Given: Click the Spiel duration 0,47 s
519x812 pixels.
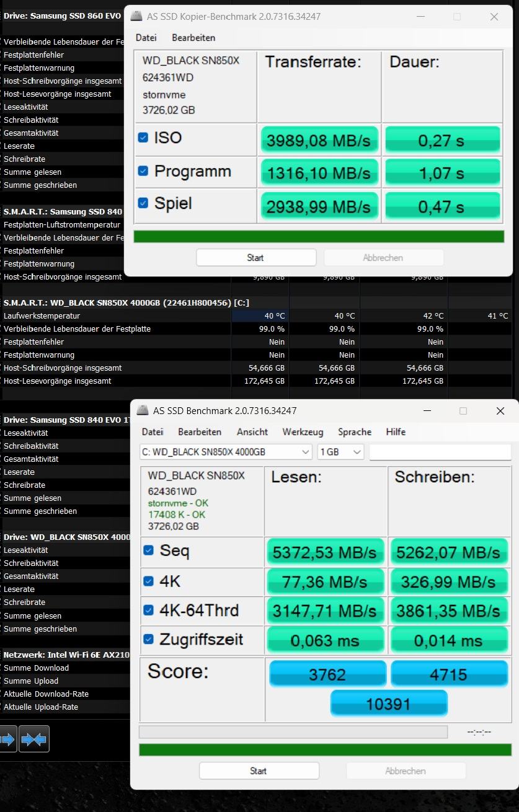Looking at the screenshot, I should [x=442, y=206].
